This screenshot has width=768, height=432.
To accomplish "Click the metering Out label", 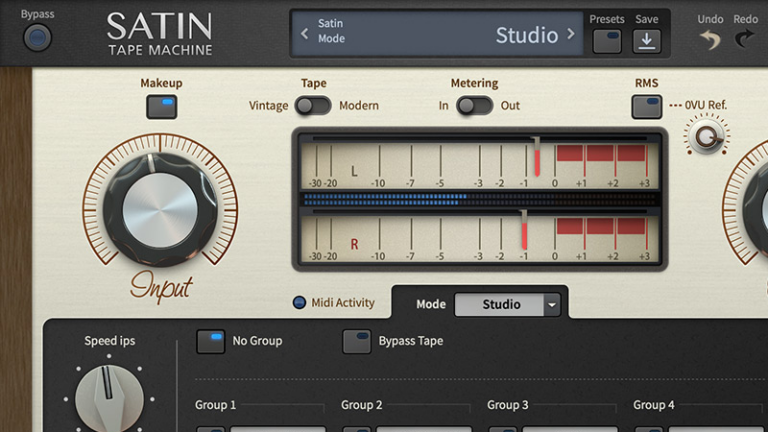I will (510, 106).
